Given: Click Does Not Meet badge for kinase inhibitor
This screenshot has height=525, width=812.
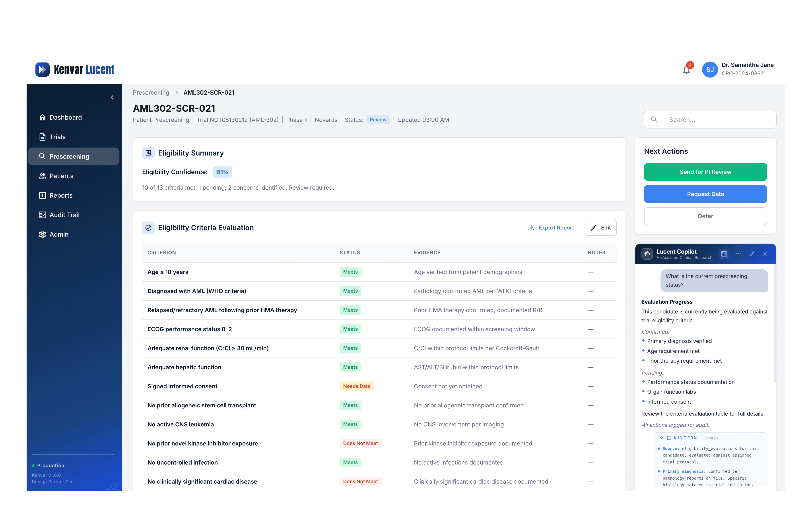Looking at the screenshot, I should point(360,443).
